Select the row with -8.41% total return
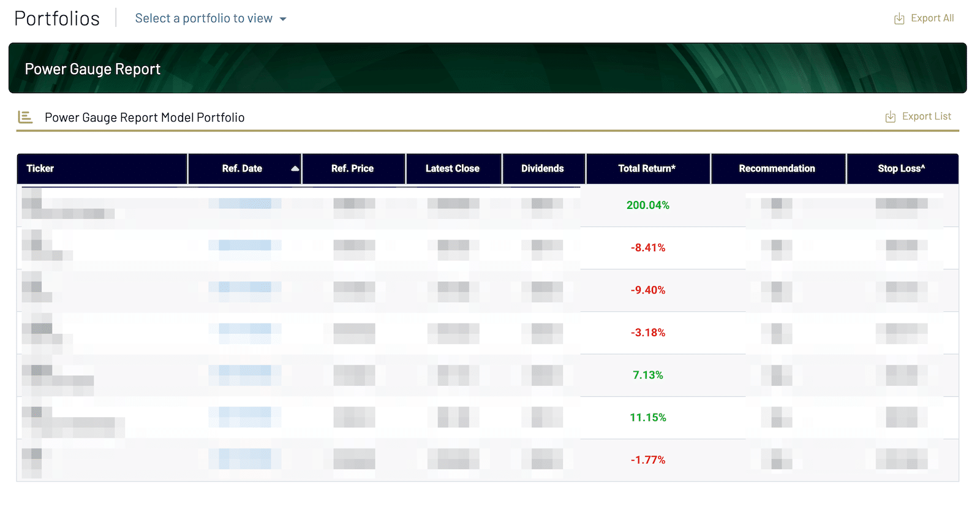 tap(647, 248)
